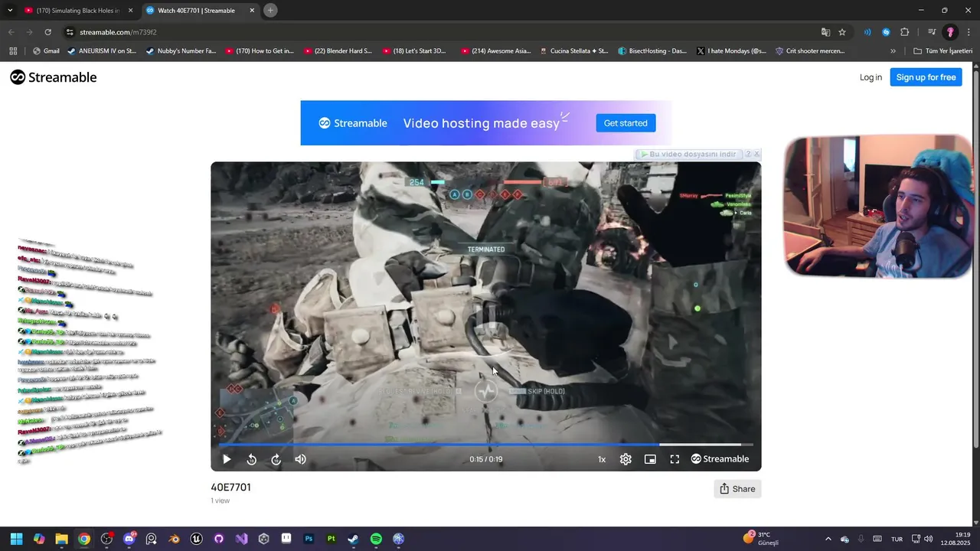
Task: Open Steam from taskbar
Action: [353, 539]
